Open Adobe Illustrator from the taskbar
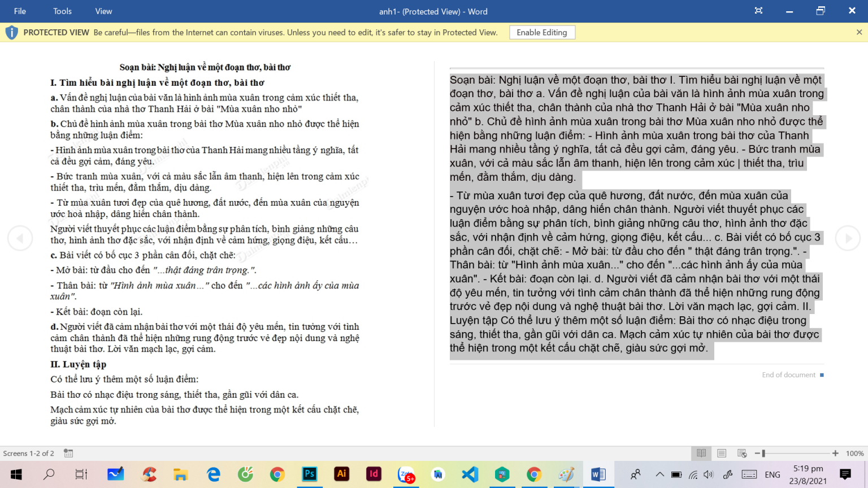868x488 pixels. (x=341, y=474)
